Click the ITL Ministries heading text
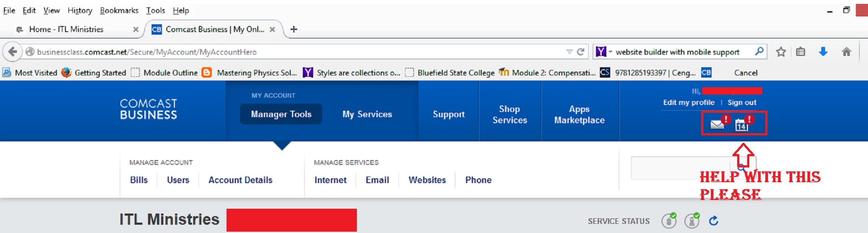 [x=169, y=220]
